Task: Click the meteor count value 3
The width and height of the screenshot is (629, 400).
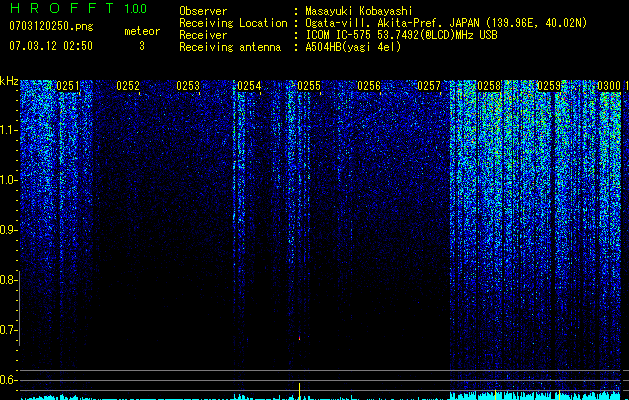Action: pos(142,46)
